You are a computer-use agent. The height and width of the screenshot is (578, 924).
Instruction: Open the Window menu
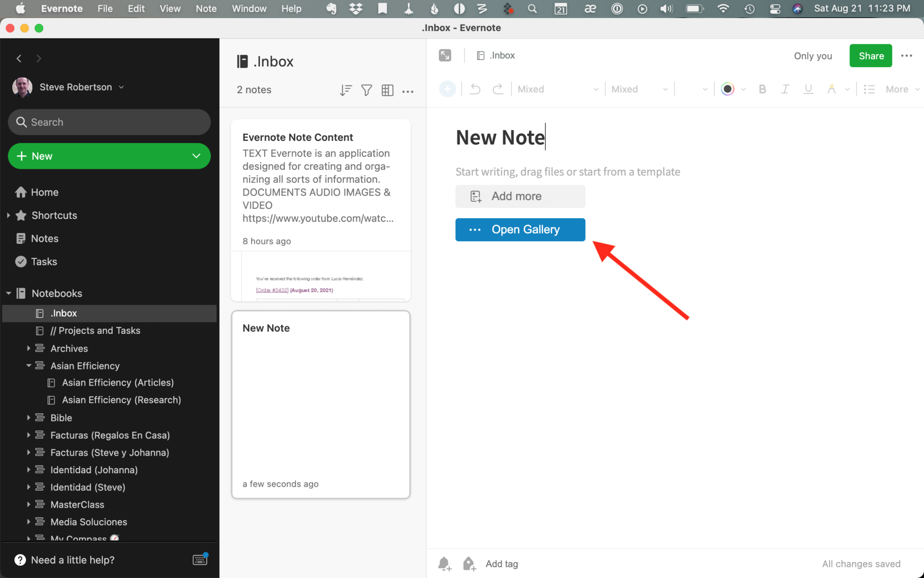click(249, 9)
